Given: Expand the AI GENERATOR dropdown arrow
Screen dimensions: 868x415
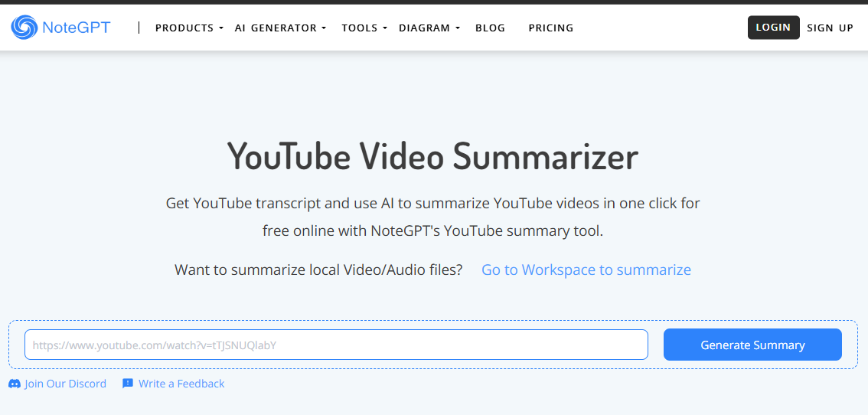Looking at the screenshot, I should (324, 28).
